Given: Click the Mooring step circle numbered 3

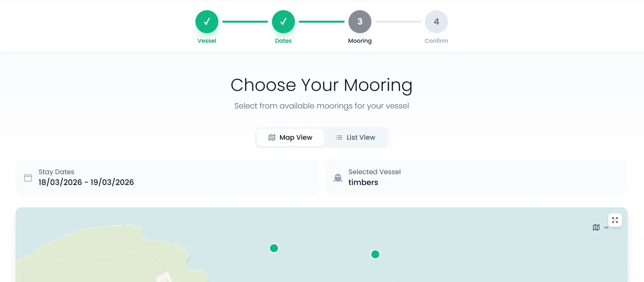Looking at the screenshot, I should click(360, 21).
